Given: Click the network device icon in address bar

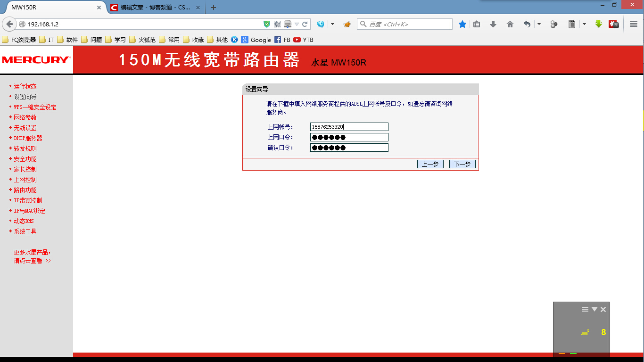Looking at the screenshot, I should tap(288, 24).
